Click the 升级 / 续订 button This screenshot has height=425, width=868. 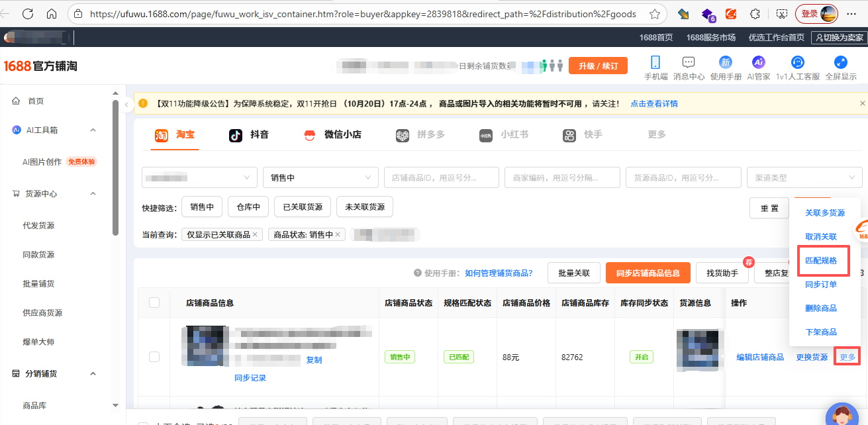pyautogui.click(x=598, y=66)
